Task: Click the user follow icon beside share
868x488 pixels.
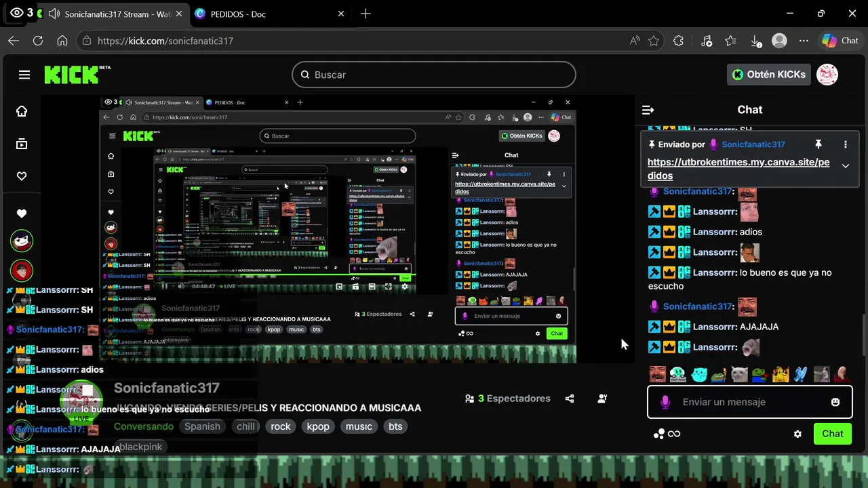Action: click(602, 399)
